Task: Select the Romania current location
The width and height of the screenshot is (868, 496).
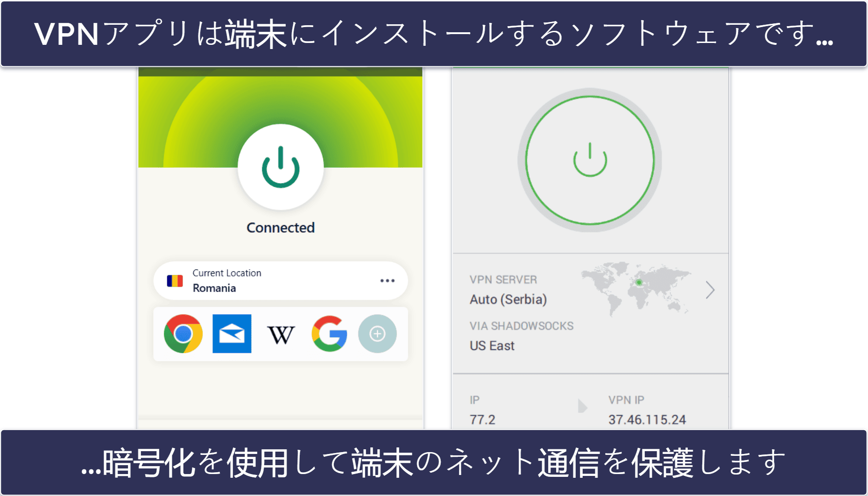Action: [280, 281]
